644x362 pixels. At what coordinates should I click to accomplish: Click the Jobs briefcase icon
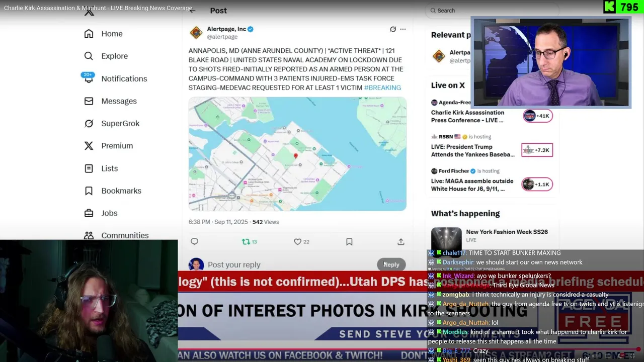coord(89,213)
